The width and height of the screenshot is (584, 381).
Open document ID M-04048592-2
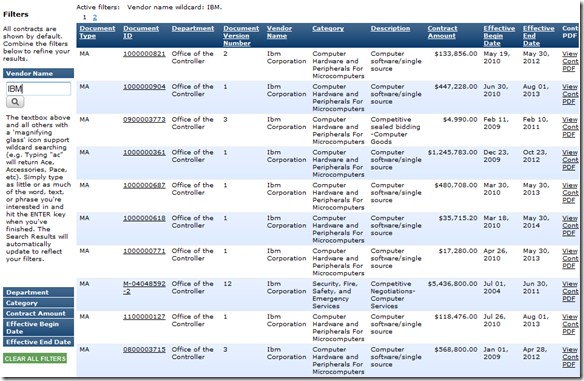(144, 288)
